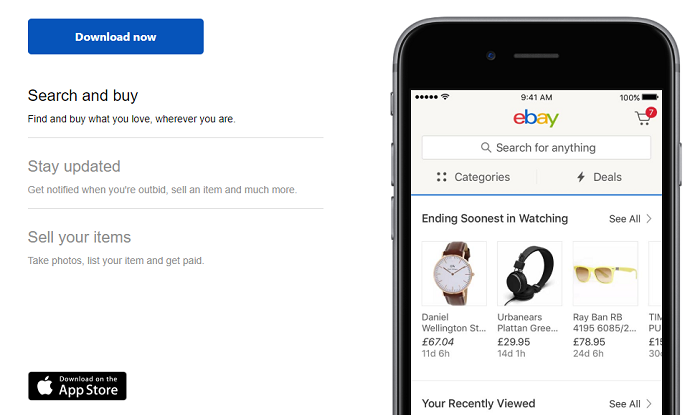Open the Deals tab
This screenshot has height=415, width=700.
(x=598, y=177)
